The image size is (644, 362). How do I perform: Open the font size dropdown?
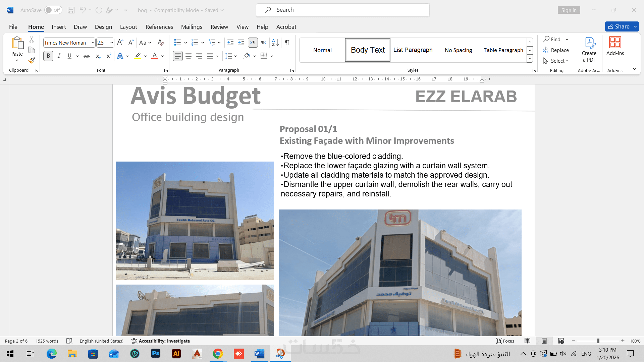(x=112, y=43)
